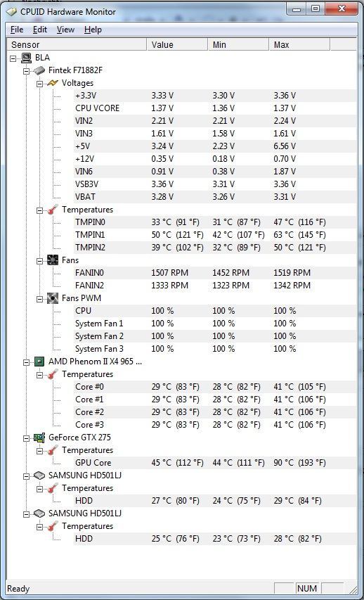Collapse the Fintek F71882F node
Image resolution: width=364 pixels, height=600 pixels.
[27, 71]
